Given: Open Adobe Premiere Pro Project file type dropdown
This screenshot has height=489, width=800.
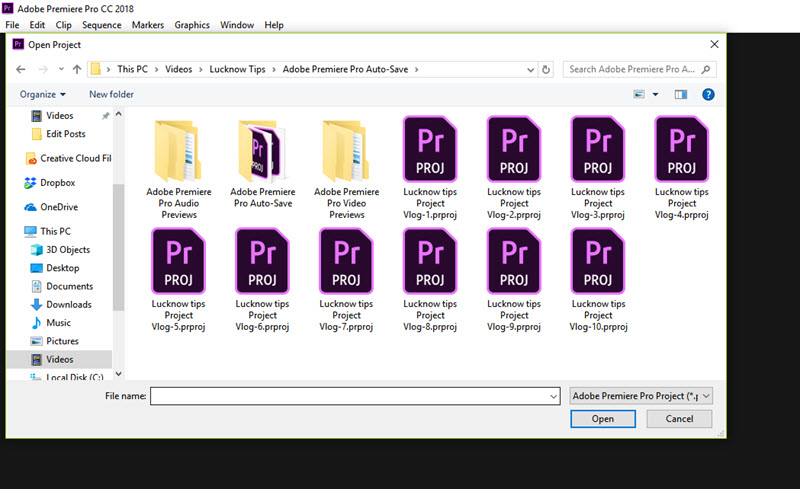Looking at the screenshot, I should coord(641,396).
